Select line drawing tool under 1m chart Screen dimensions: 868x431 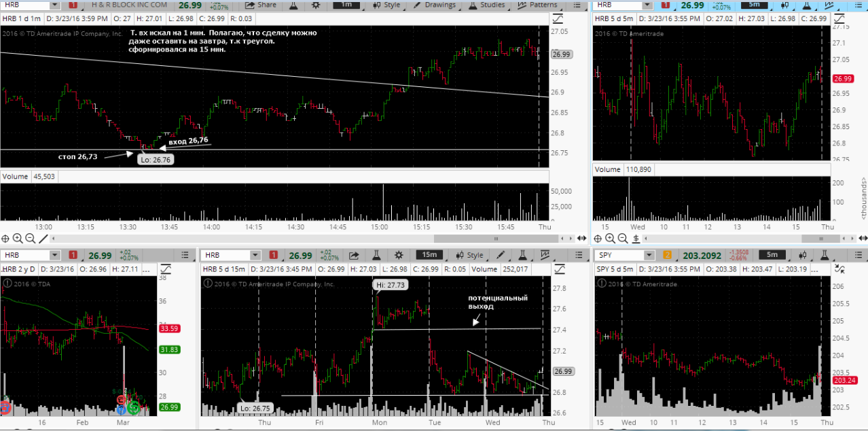click(43, 239)
